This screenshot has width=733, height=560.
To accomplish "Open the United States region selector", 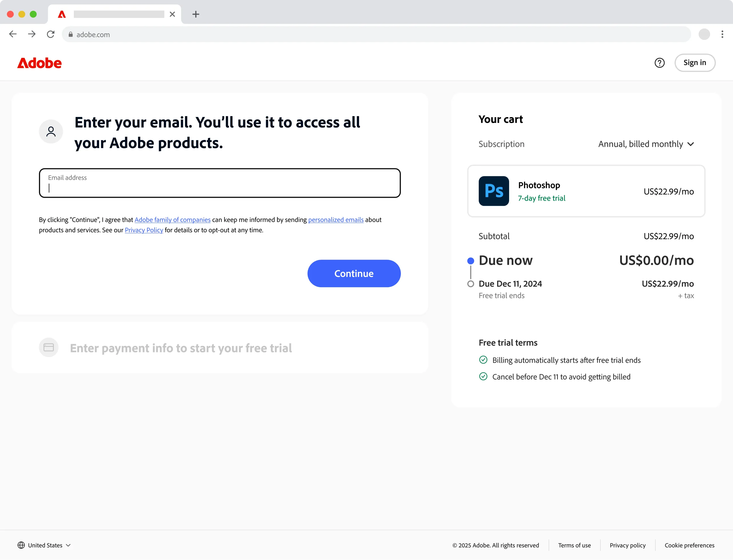I will (x=44, y=545).
